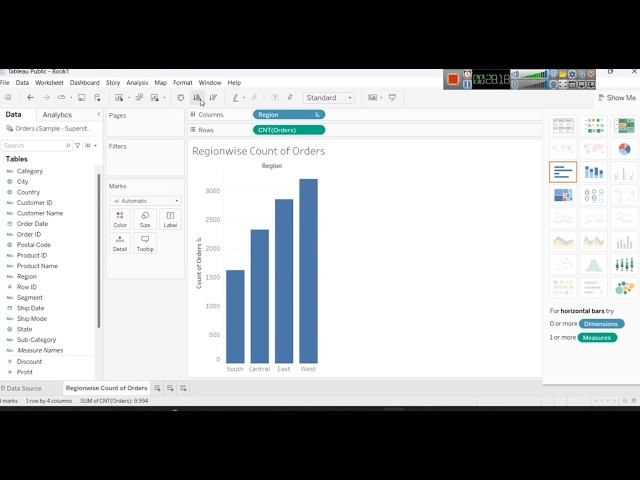Click the Clear Sheet toolbar icon
640x480 pixels.
click(x=155, y=98)
